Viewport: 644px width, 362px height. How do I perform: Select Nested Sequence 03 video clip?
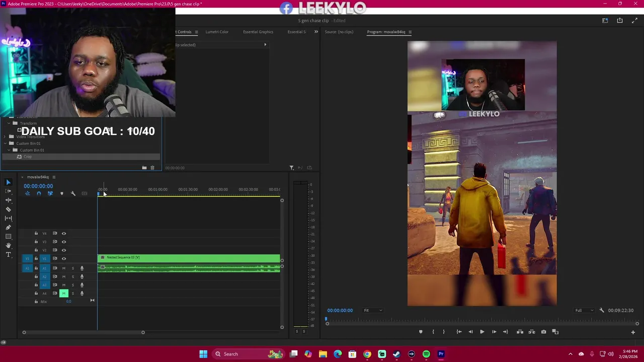tap(189, 258)
